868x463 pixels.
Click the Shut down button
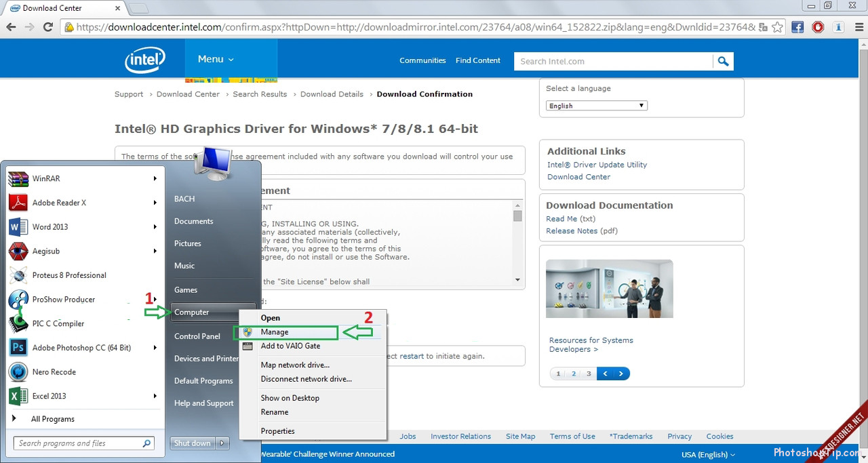click(x=193, y=443)
